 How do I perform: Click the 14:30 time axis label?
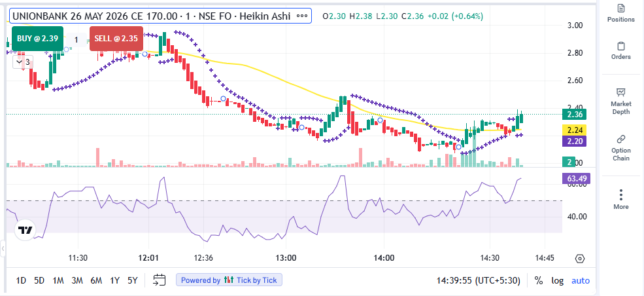tap(490, 258)
